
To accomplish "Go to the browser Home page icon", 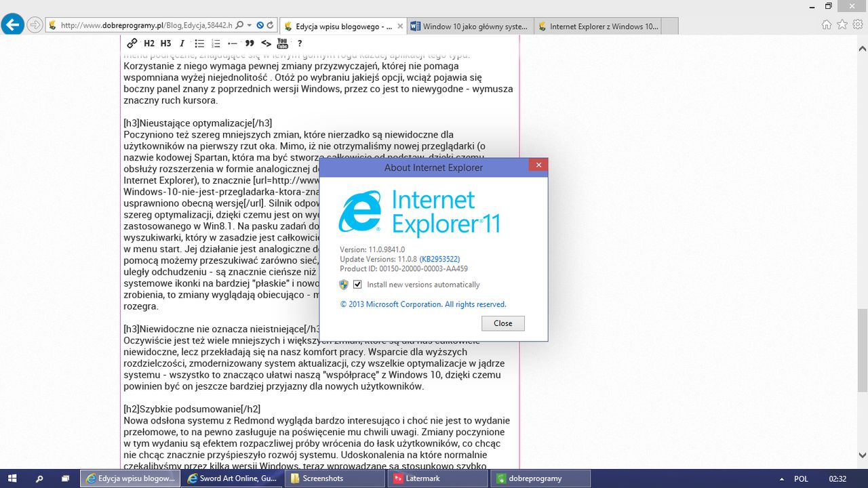I will 827,24.
